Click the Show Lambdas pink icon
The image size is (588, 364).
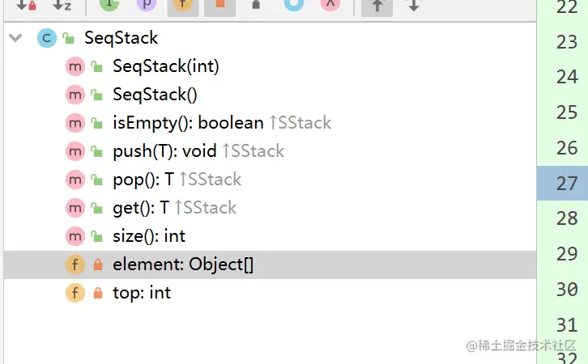[x=330, y=5]
